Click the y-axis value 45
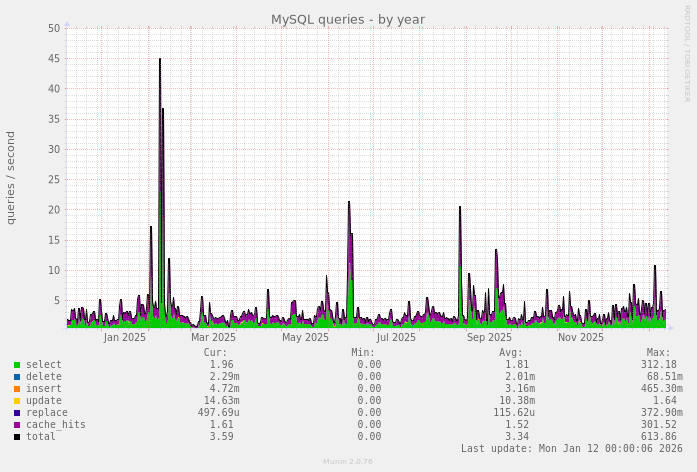 (54, 59)
